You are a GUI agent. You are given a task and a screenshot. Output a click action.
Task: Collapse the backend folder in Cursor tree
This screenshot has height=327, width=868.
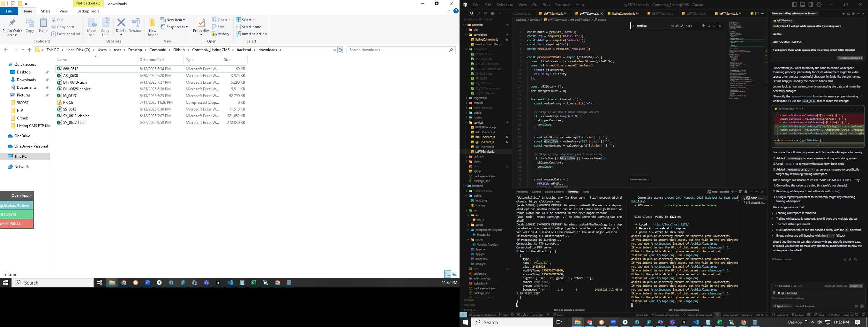tap(465, 25)
